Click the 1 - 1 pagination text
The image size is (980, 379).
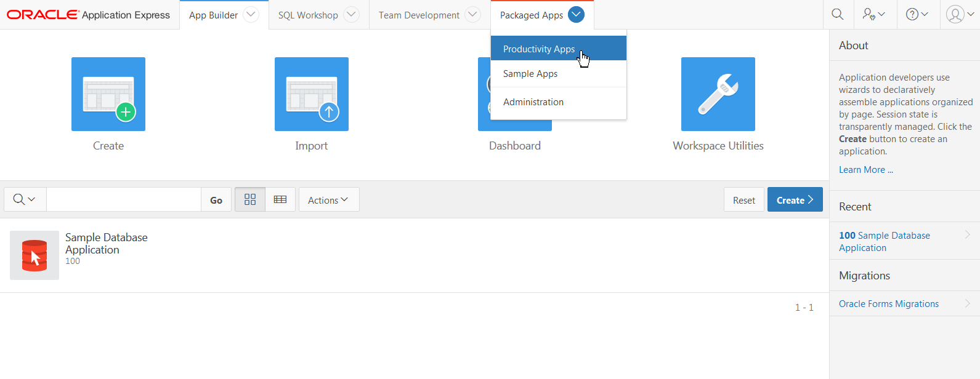click(x=804, y=307)
